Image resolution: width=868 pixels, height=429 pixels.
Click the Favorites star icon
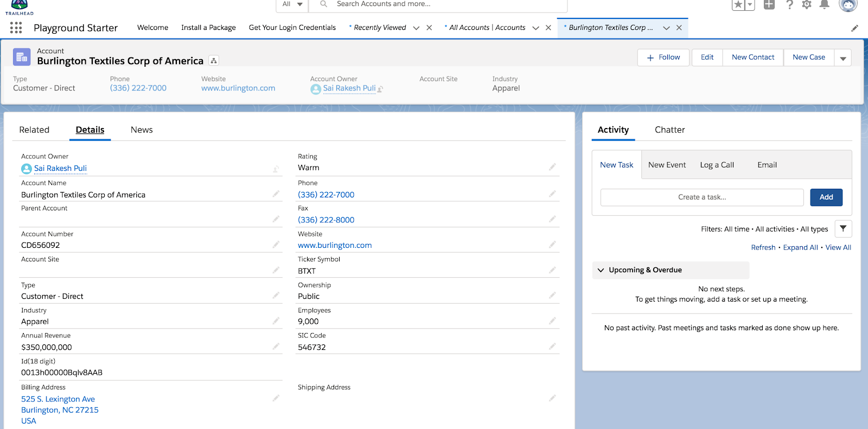click(x=738, y=5)
